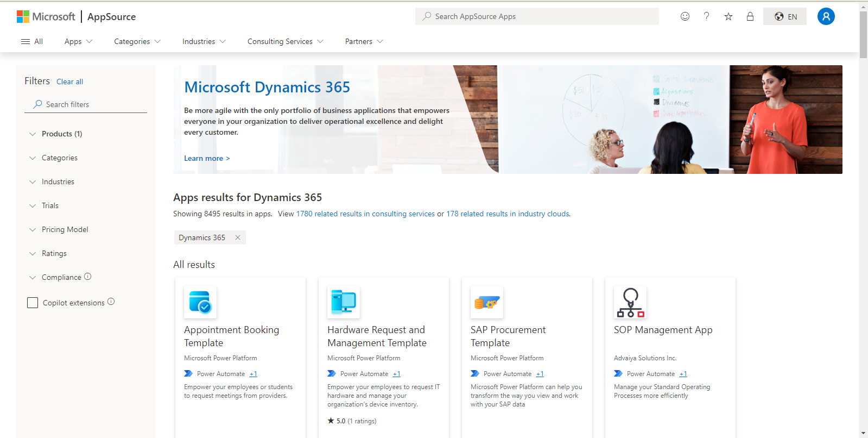The width and height of the screenshot is (868, 438).
Task: Expand the Trials filter
Action: pos(43,205)
